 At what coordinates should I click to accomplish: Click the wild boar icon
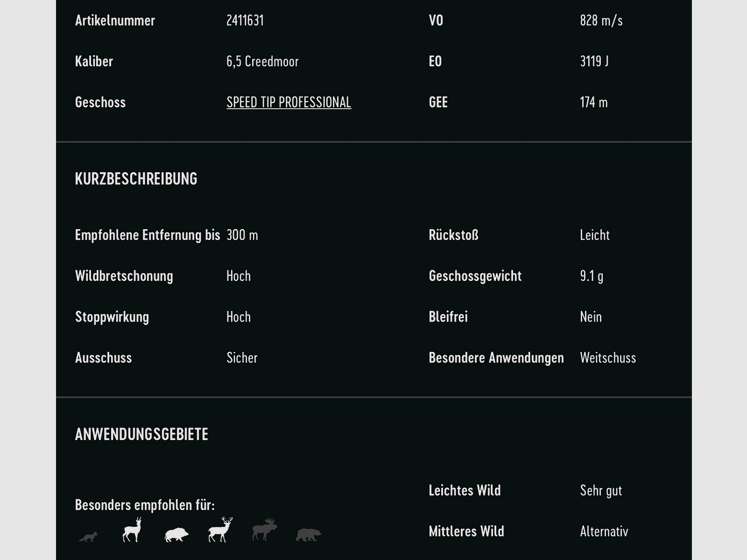click(x=176, y=534)
